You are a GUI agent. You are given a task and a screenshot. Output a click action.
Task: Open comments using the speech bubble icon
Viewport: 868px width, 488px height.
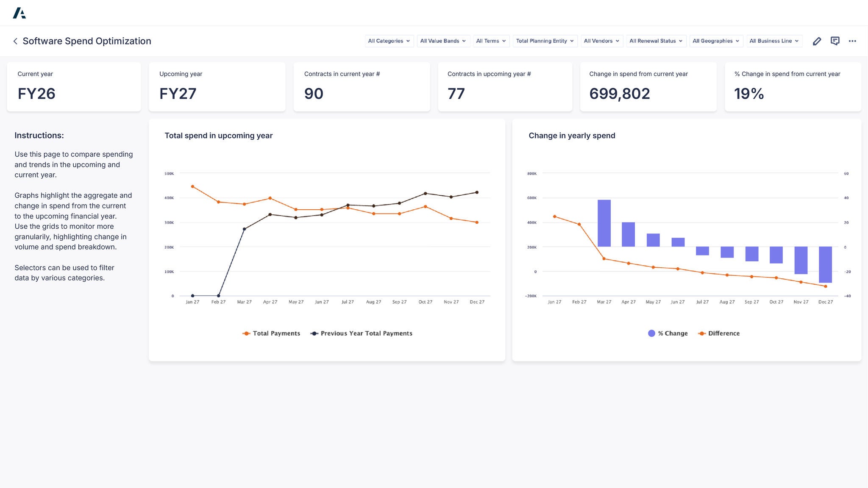coord(835,41)
